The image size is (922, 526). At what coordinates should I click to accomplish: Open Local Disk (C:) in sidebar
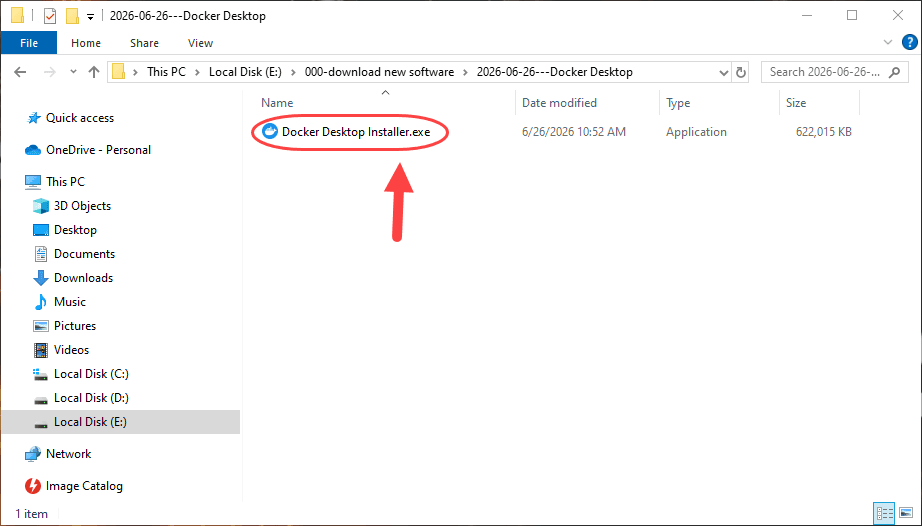(x=91, y=374)
